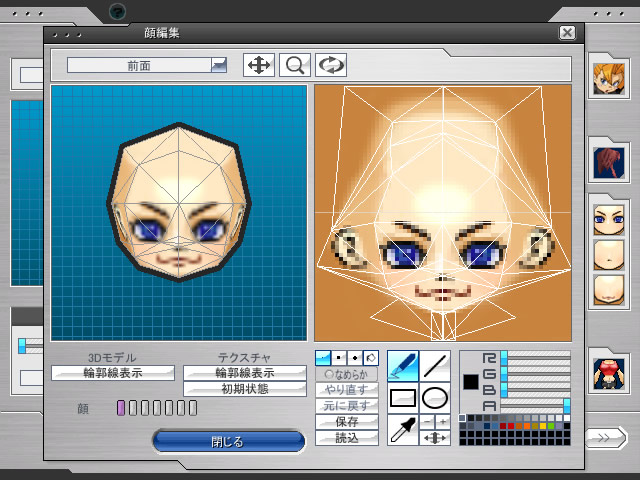Click the 閉じる close button
The height and width of the screenshot is (480, 640).
point(229,441)
